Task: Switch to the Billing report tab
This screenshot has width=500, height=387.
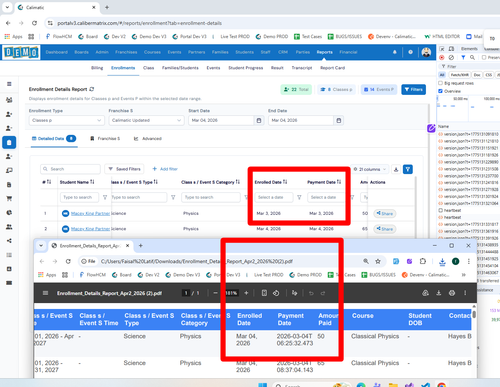Action: (x=97, y=68)
